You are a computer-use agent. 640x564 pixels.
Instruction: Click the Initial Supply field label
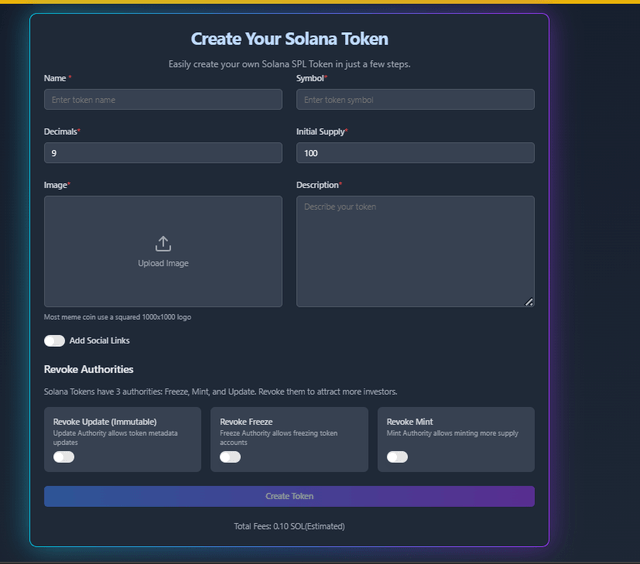(320, 132)
